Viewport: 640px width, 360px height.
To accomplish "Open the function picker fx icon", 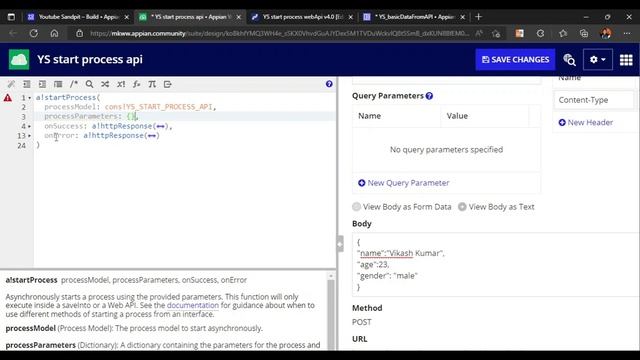I will (x=136, y=84).
